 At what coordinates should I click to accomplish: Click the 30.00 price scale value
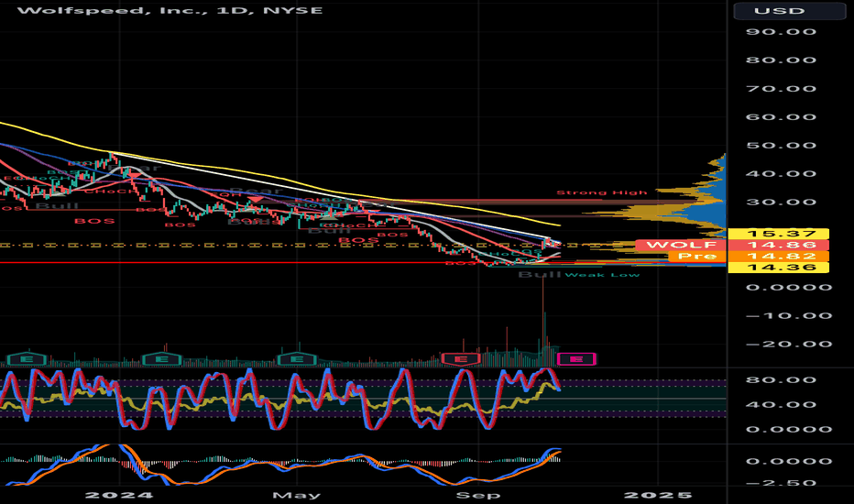[x=781, y=203]
